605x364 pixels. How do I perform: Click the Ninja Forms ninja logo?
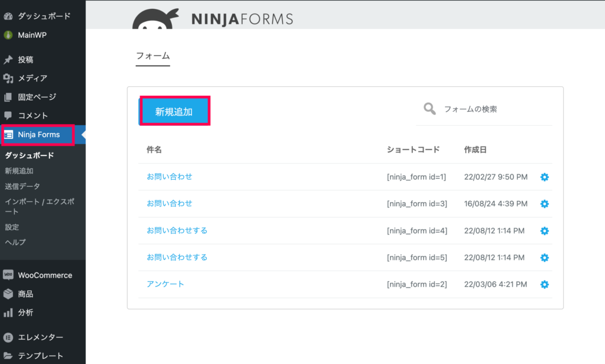[x=156, y=18]
